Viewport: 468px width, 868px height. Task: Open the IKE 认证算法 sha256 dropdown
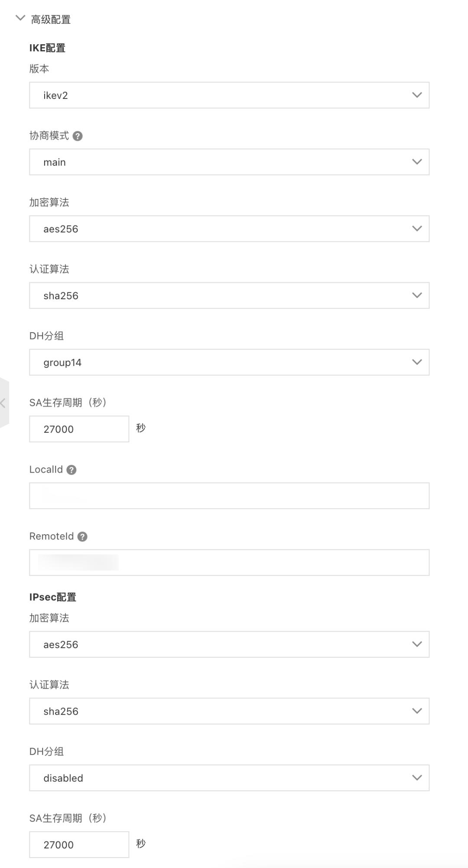pyautogui.click(x=229, y=295)
